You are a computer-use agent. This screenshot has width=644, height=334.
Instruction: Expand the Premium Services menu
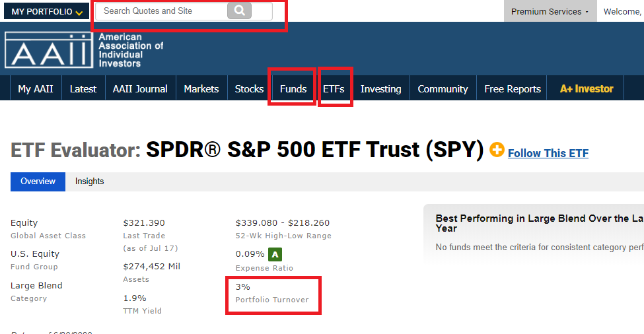550,11
